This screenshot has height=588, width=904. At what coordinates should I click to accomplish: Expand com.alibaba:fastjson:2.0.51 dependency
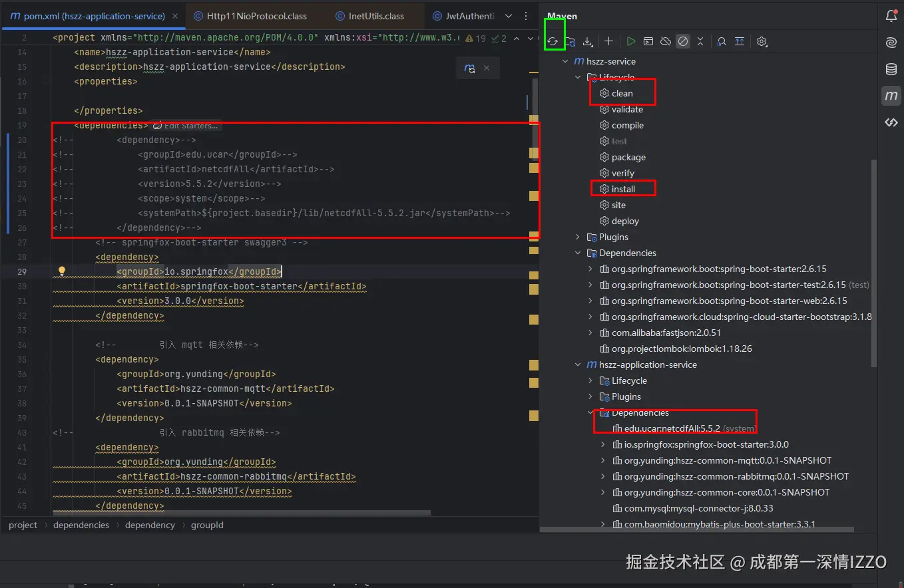click(590, 333)
